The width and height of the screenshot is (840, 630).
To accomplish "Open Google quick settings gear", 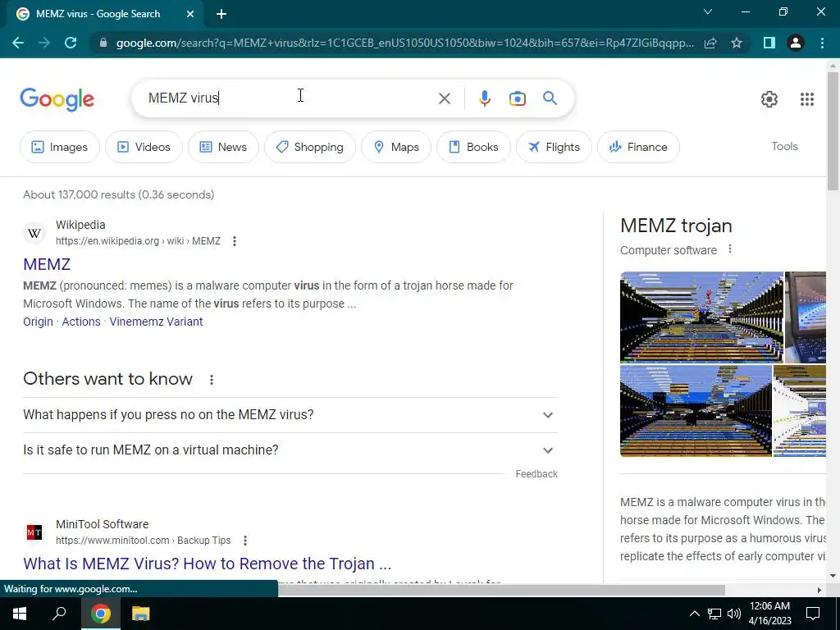I will click(769, 98).
